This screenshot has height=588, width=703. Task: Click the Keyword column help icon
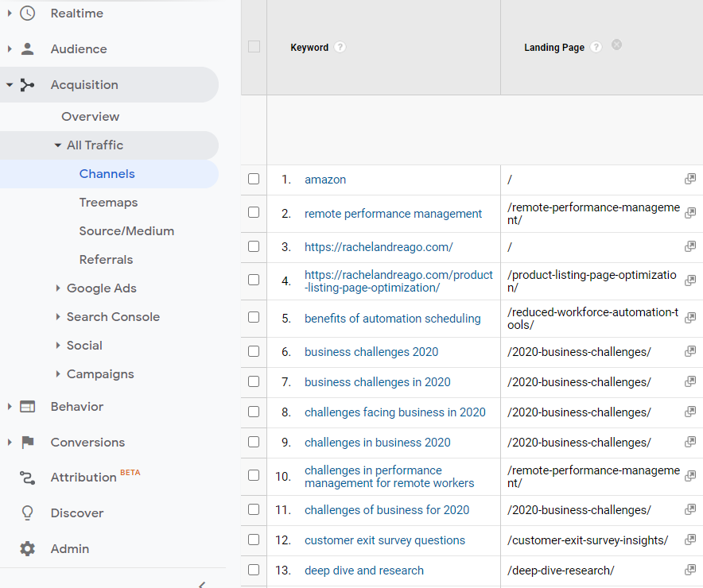click(x=340, y=47)
